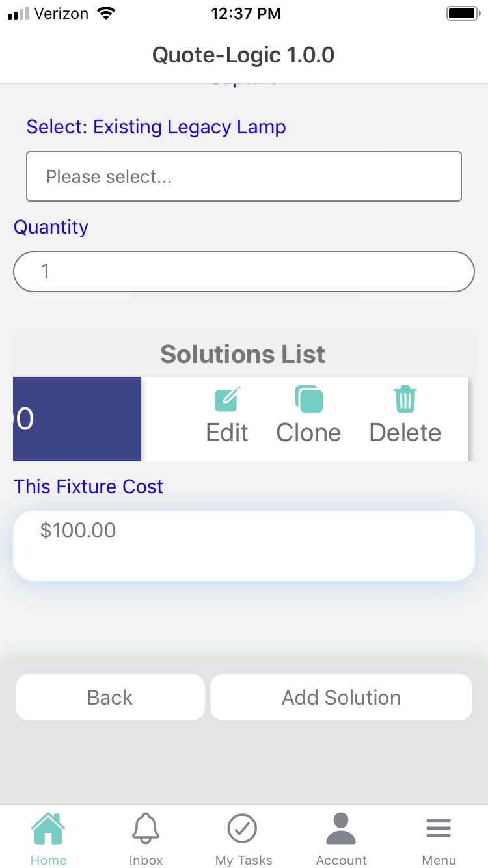This screenshot has width=488, height=868.
Task: Open the Home tab icon
Action: [x=49, y=829]
